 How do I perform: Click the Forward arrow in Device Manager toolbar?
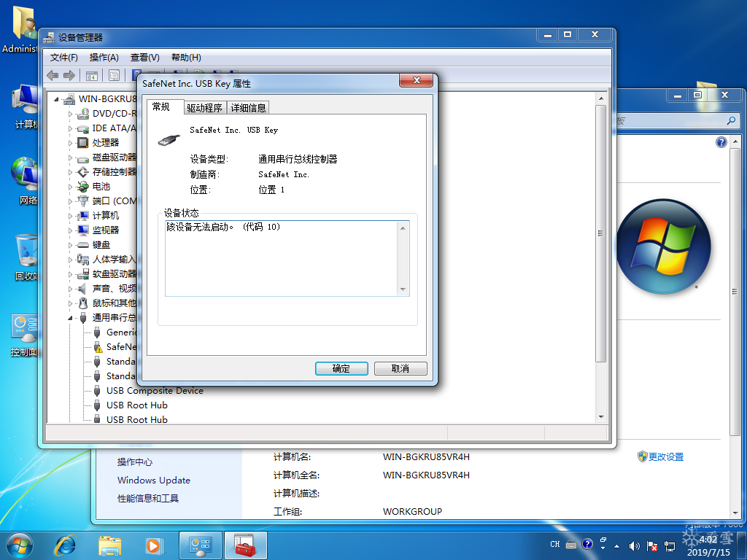point(69,75)
